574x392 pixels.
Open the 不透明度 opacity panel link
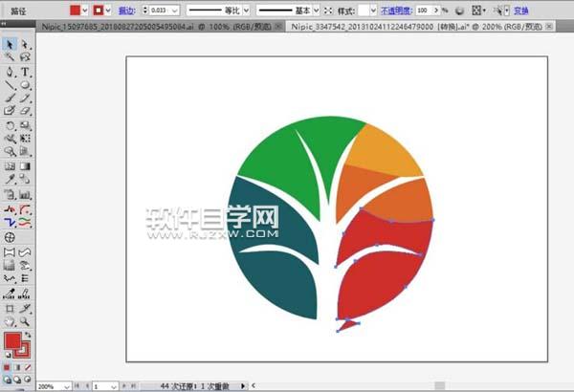tap(396, 11)
